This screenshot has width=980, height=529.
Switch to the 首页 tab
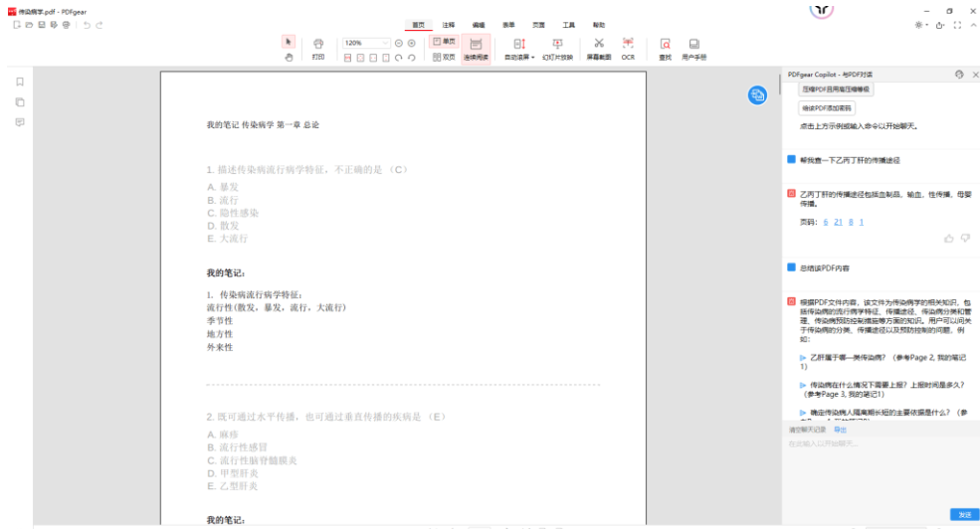418,25
